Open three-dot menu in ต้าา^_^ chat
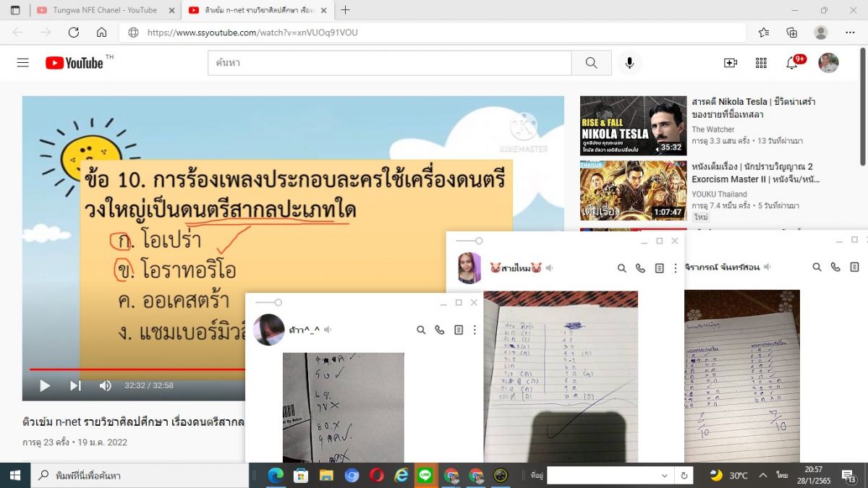 [475, 330]
